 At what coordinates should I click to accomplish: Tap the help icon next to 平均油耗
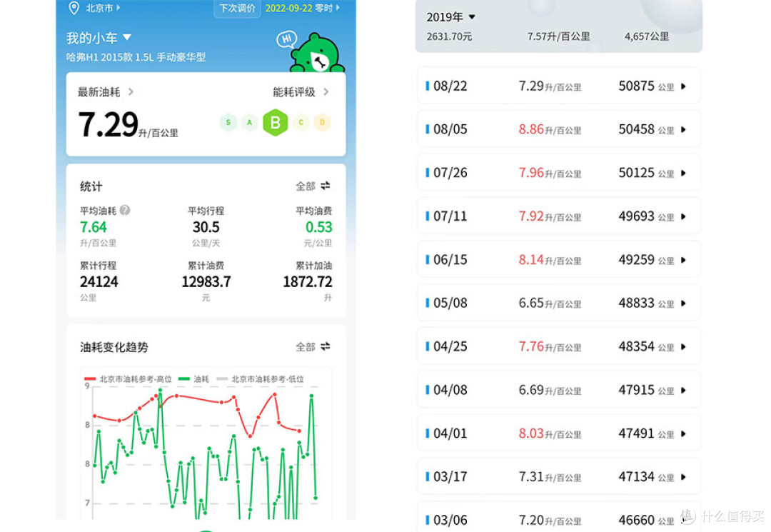[x=125, y=211]
